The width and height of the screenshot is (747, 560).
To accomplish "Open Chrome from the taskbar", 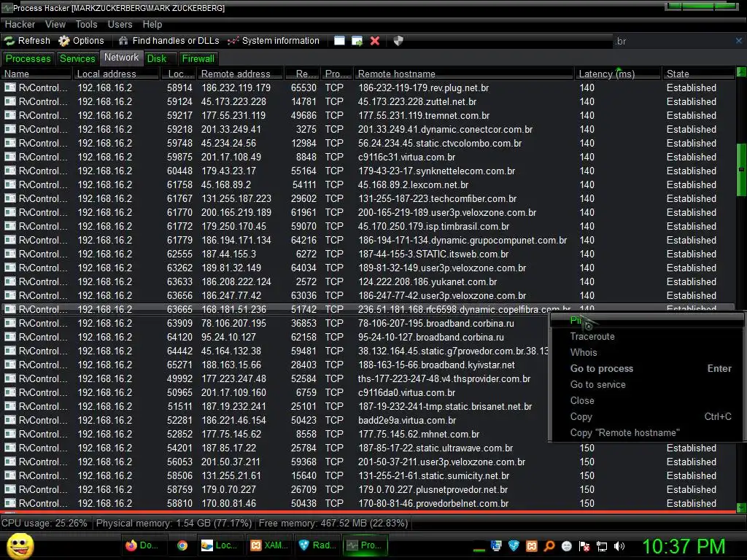I will [x=182, y=545].
